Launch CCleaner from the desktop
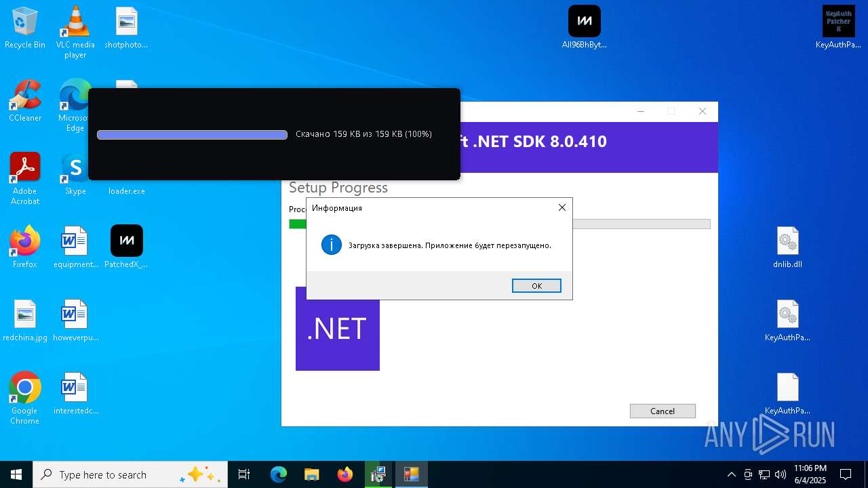The width and height of the screenshot is (868, 488). pos(25,102)
